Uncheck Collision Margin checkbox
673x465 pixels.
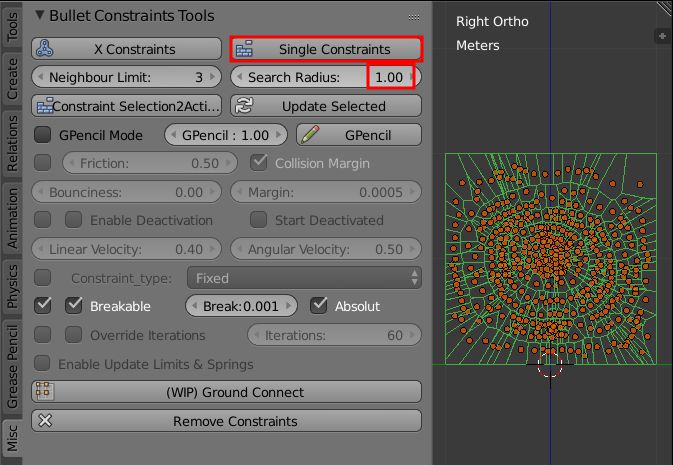click(x=259, y=163)
